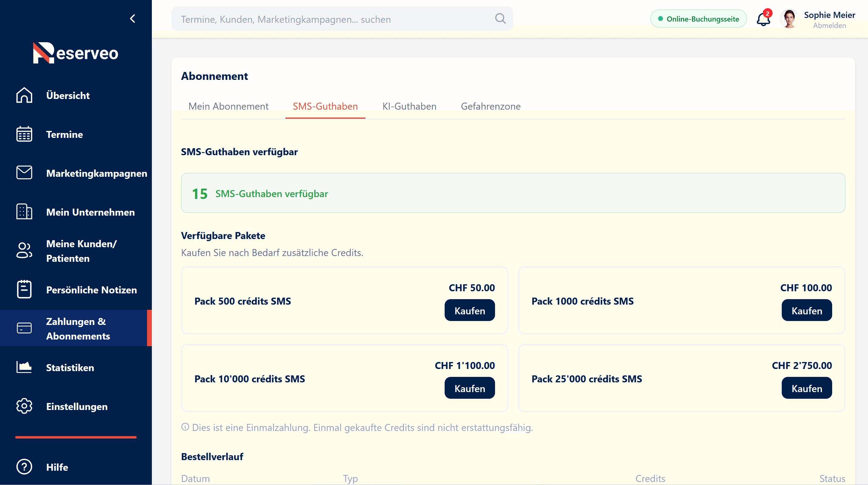868x485 pixels.
Task: Switch to Mein Abonnement tab
Action: click(x=228, y=107)
